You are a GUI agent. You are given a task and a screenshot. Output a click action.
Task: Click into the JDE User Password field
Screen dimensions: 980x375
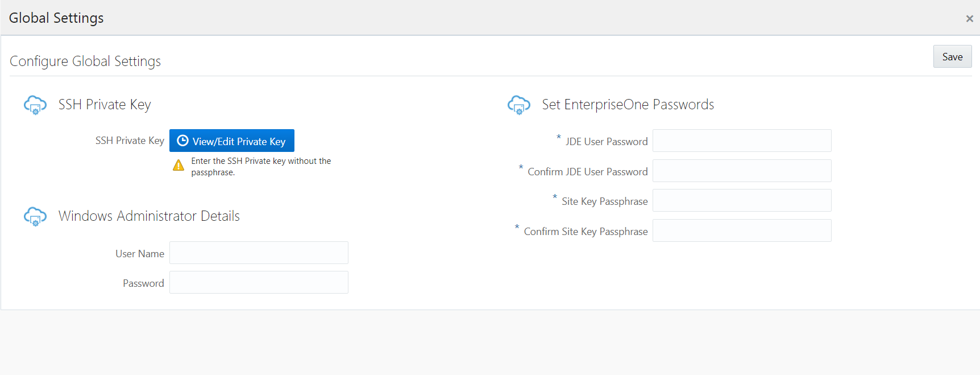[x=741, y=141]
